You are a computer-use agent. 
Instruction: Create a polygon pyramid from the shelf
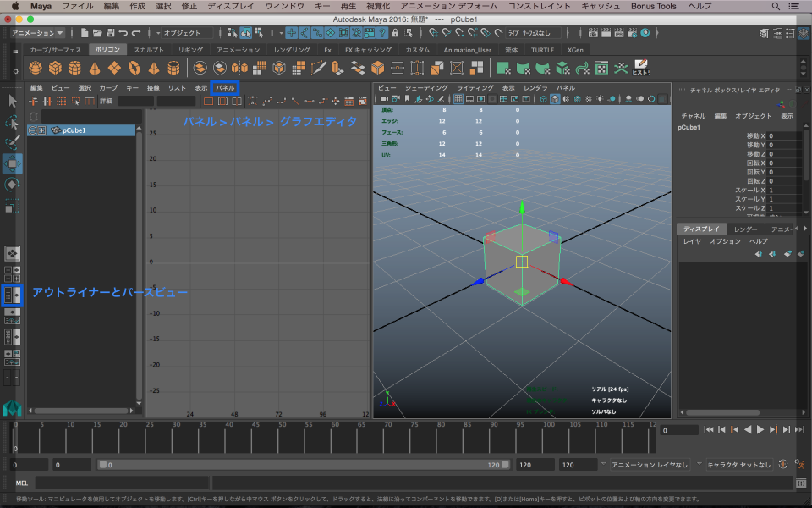(x=154, y=68)
